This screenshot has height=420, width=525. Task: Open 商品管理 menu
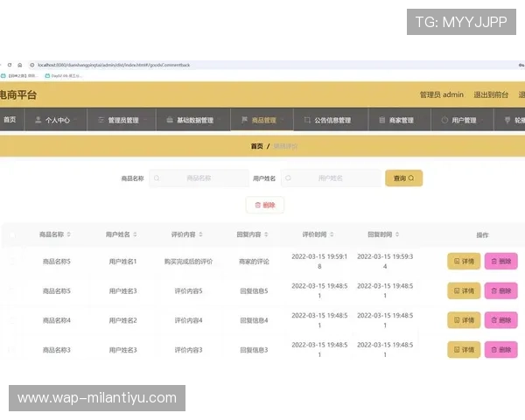[262, 120]
